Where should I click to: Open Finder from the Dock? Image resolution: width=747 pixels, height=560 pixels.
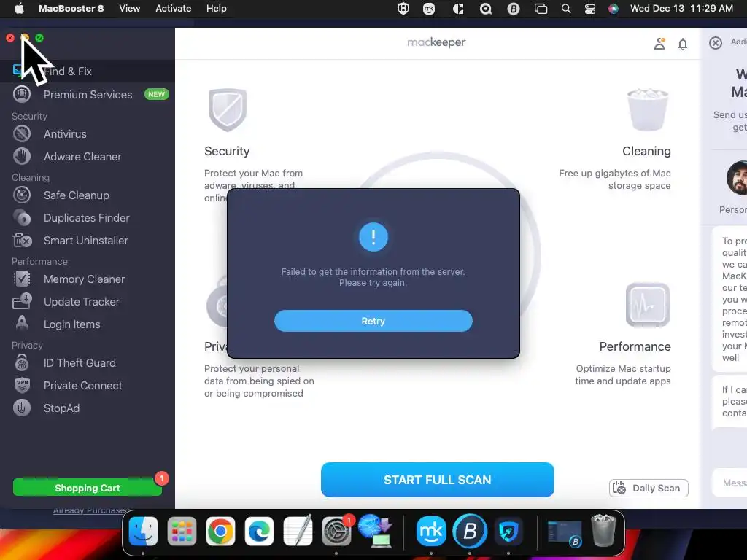click(143, 531)
